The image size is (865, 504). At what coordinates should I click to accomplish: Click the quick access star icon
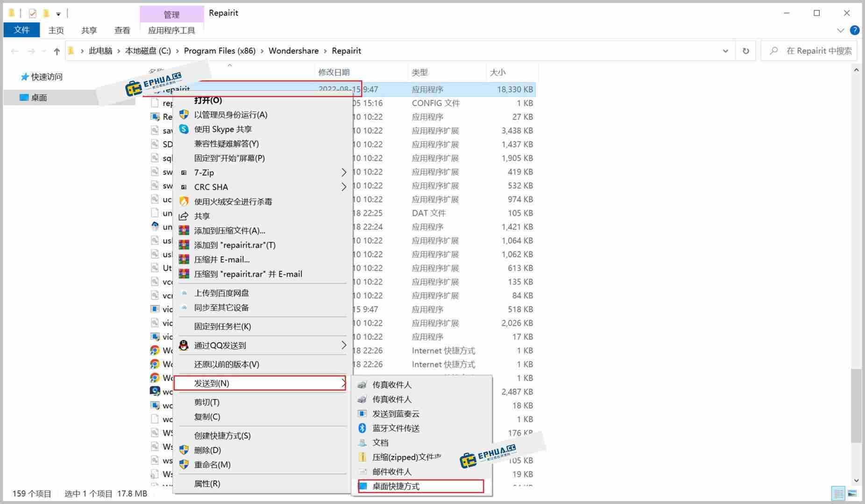click(x=25, y=77)
